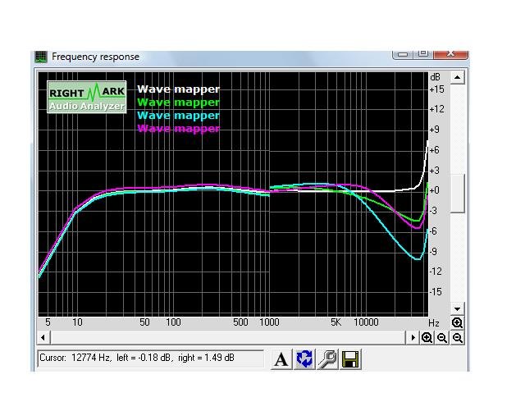Click the vertical scrollbar thumb
Image resolution: width=525 pixels, height=420 pixels.
click(x=457, y=194)
